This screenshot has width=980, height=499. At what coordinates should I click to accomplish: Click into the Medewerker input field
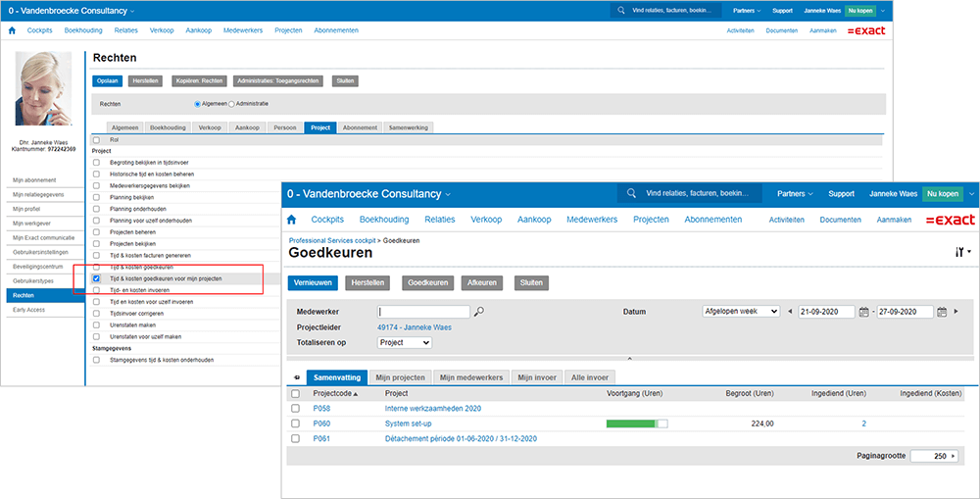[423, 312]
